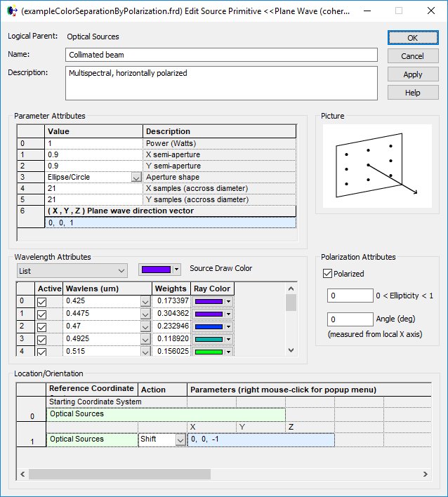This screenshot has height=497, width=448.
Task: Click the Ellipticity input field
Action: [x=350, y=296]
